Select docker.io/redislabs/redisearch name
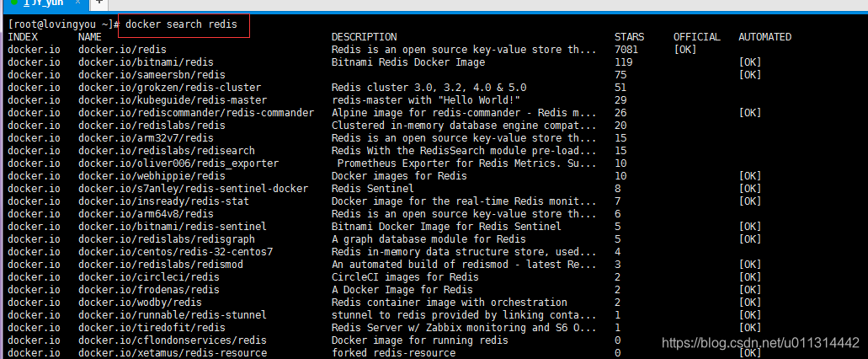This screenshot has width=868, height=359. pos(167,151)
